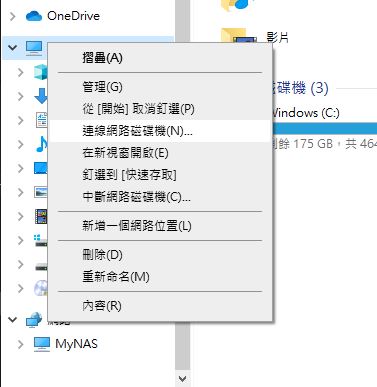Viewport: 377px width, 387px height.
Task: Click the Pictures landscape icon
Action: click(x=41, y=192)
